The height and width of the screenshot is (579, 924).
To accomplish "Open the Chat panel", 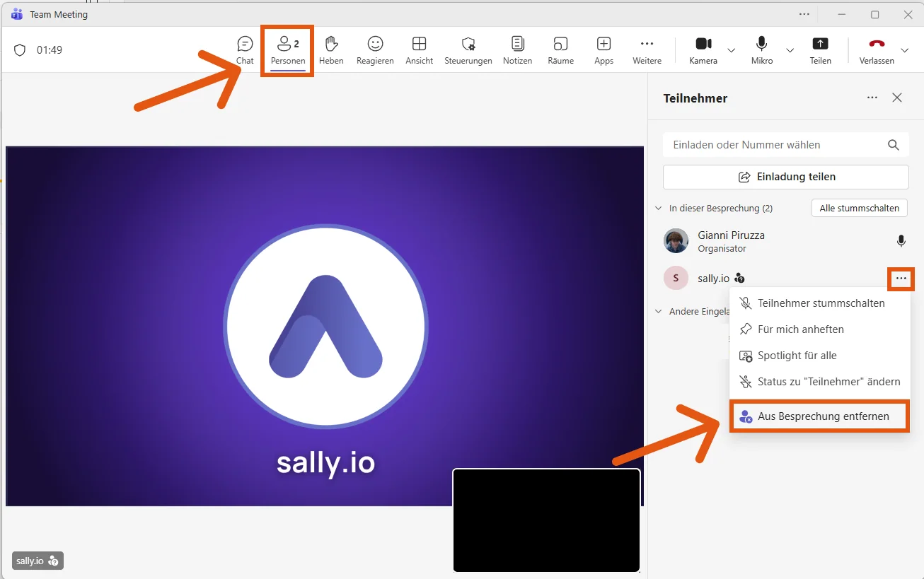I will [245, 50].
